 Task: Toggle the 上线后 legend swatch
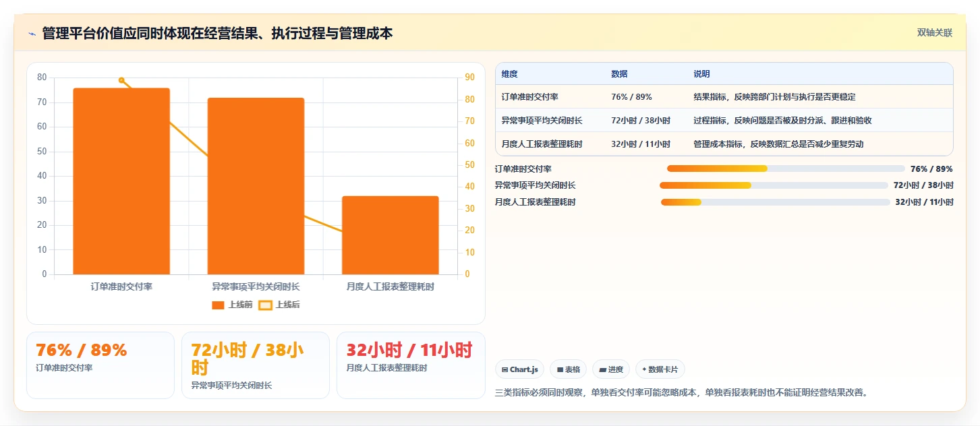pos(265,305)
